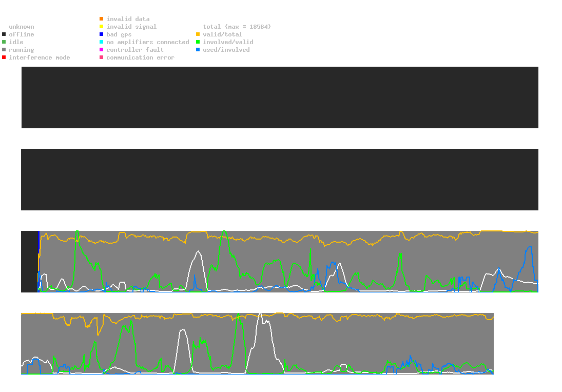Select the 'running' legend label
The image size is (562, 392).
(x=22, y=50)
